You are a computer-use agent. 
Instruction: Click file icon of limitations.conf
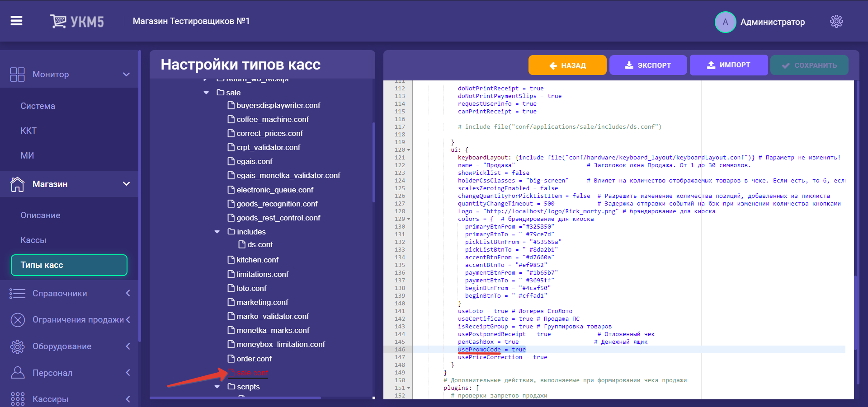coord(231,274)
